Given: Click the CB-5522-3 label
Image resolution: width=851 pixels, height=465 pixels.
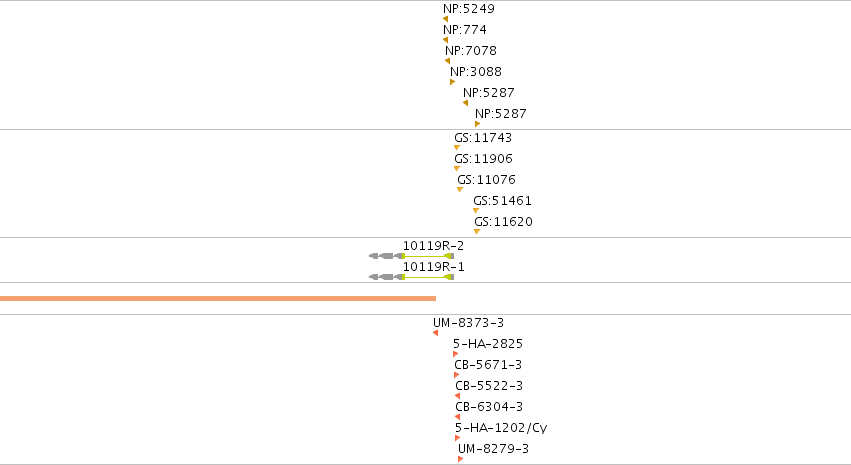Looking at the screenshot, I should click(x=488, y=386).
